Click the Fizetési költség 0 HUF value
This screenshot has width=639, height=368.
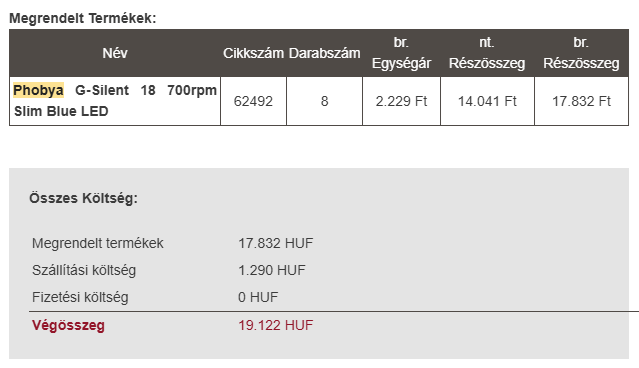pos(258,297)
